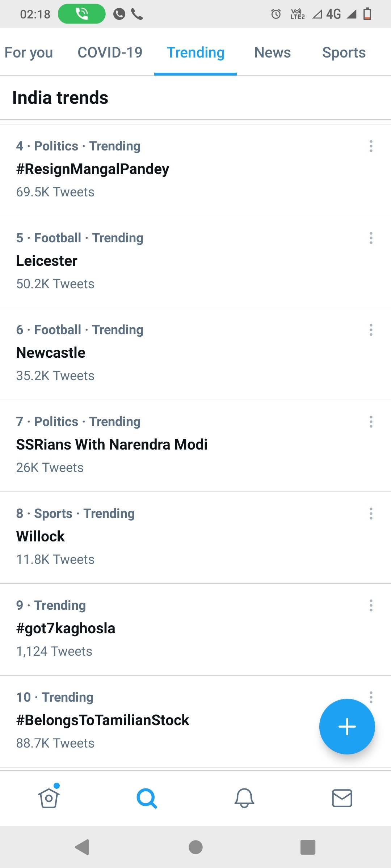391x868 pixels.
Task: Tap the Android recent apps square
Action: coord(308,847)
